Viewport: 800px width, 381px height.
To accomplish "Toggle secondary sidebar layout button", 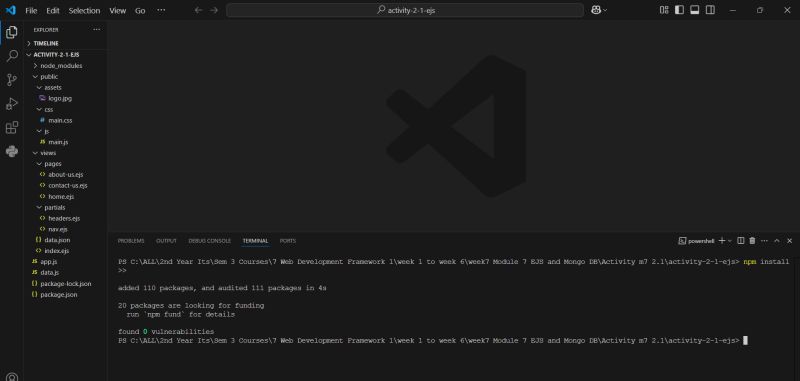I will (x=710, y=10).
